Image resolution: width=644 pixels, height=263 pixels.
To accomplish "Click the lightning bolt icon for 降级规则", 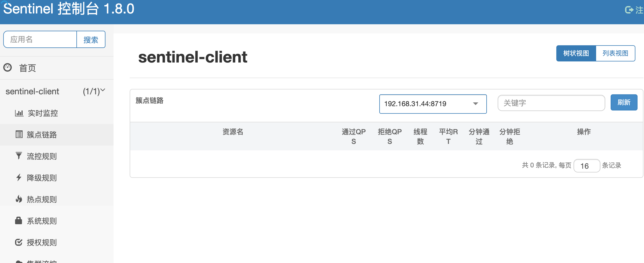I will tap(19, 177).
